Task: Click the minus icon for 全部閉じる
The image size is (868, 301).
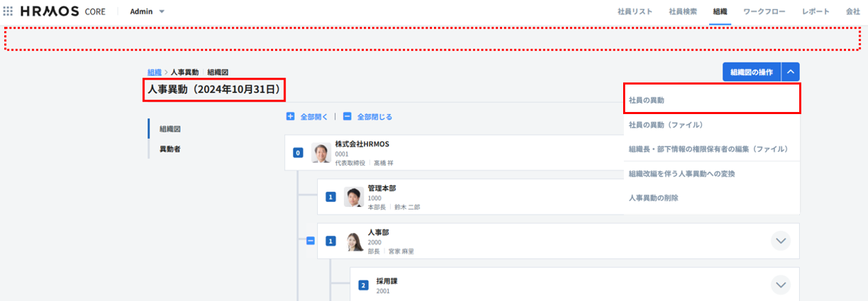Action: [x=347, y=117]
